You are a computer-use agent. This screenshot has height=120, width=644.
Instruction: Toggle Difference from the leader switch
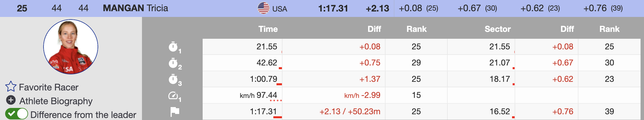click(17, 114)
